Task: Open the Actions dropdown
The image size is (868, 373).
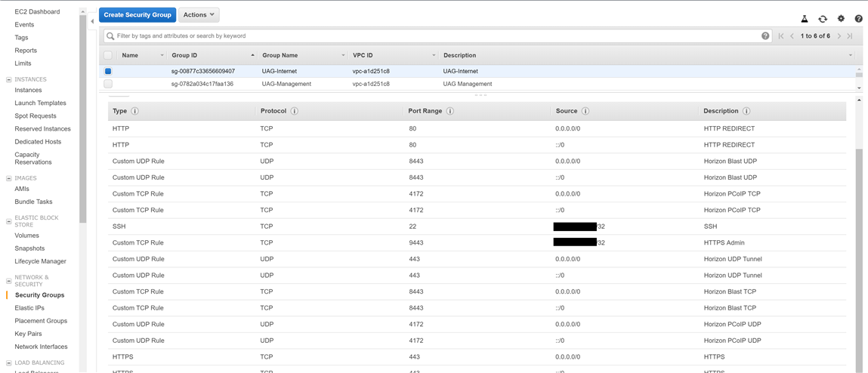Action: [199, 15]
